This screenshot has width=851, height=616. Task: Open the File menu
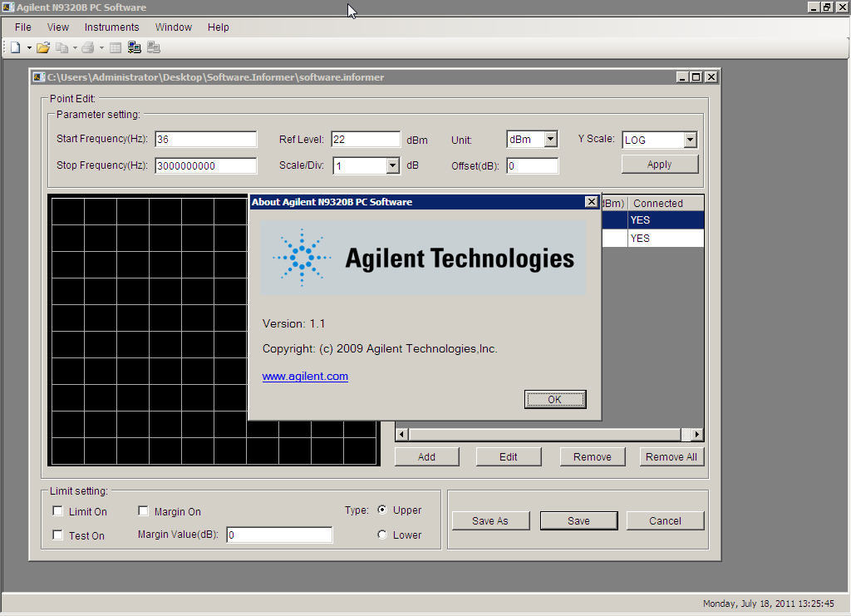tap(22, 27)
